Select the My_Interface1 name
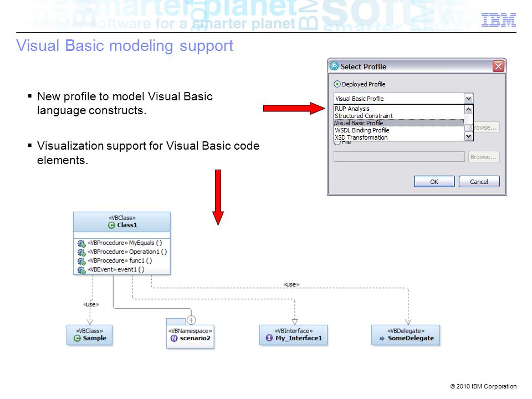532x399 pixels. tap(299, 338)
